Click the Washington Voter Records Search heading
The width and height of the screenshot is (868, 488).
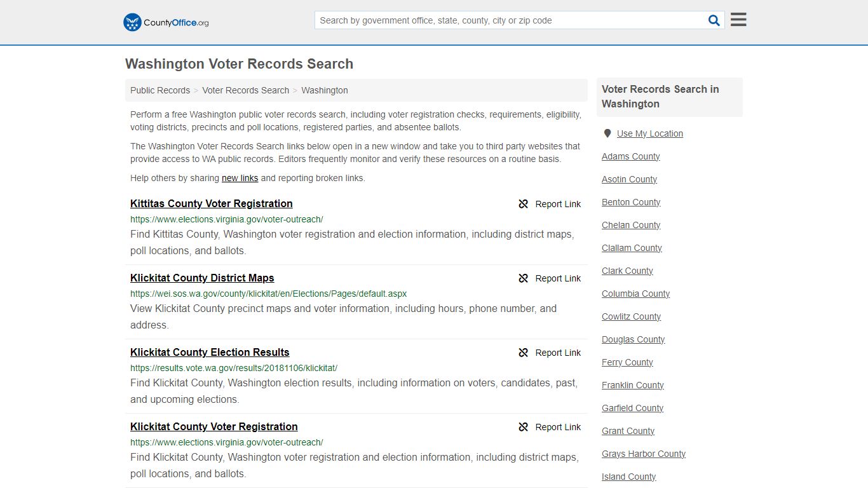(x=239, y=64)
